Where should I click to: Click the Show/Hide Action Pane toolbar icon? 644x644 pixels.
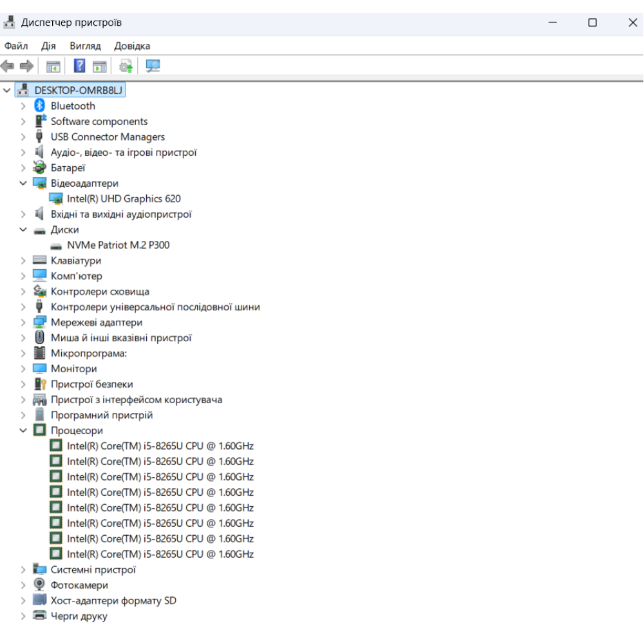point(99,66)
